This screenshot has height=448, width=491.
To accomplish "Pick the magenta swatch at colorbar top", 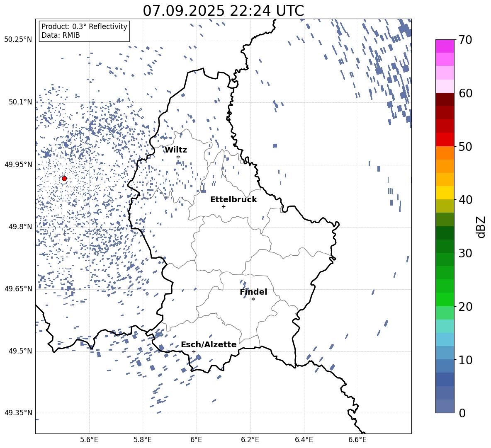I will (x=445, y=46).
